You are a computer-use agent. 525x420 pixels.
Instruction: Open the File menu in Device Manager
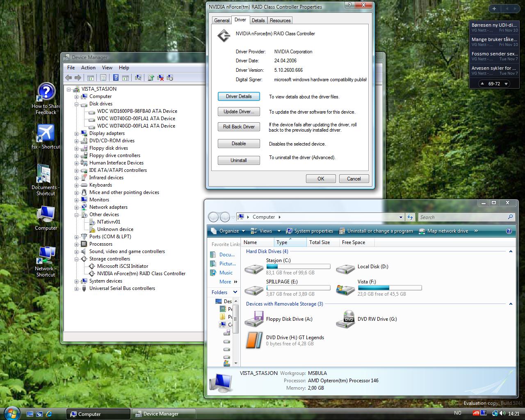pyautogui.click(x=71, y=68)
